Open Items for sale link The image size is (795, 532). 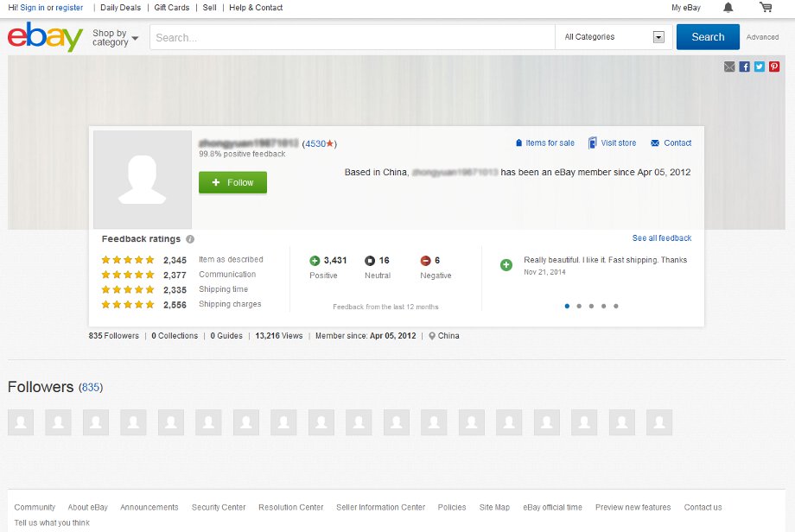tap(550, 142)
